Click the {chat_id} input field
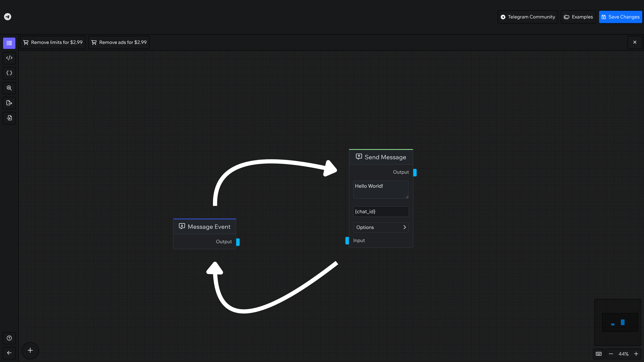 point(381,211)
